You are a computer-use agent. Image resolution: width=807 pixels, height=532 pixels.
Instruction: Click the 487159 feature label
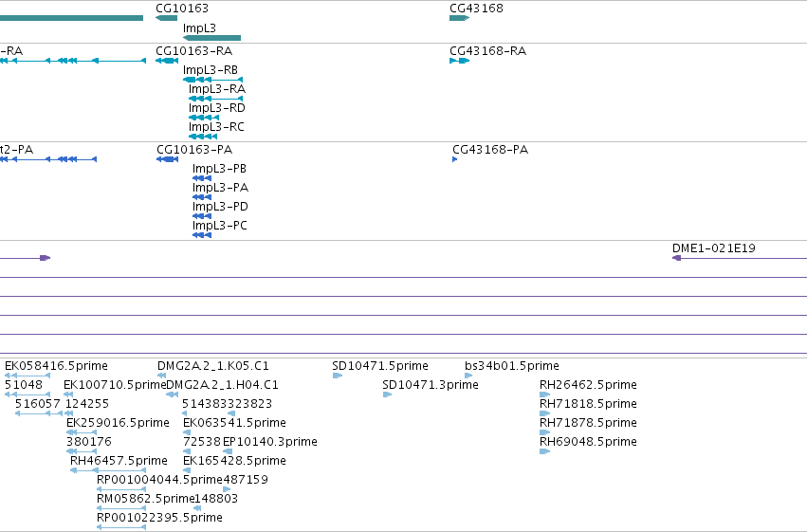coord(246,480)
